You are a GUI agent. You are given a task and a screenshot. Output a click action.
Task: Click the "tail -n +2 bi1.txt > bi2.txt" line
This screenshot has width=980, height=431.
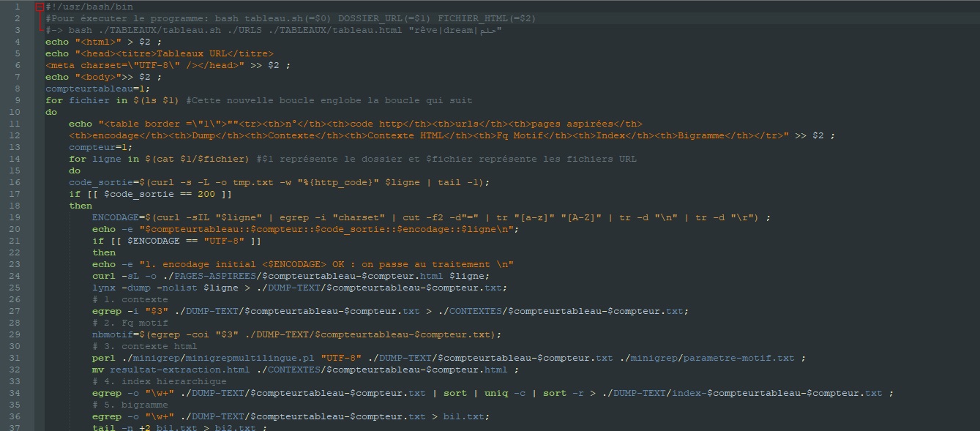[x=180, y=427]
